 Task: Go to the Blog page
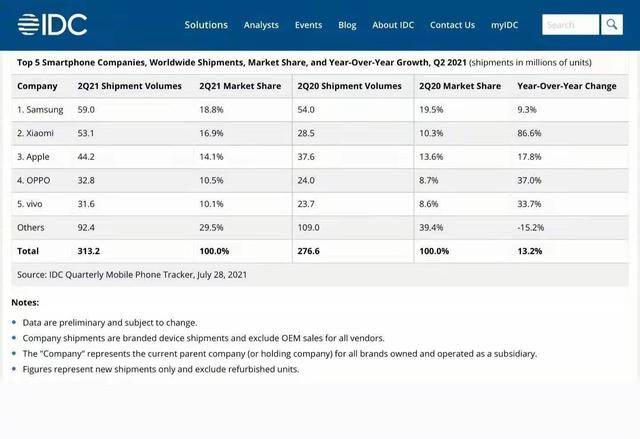(x=347, y=25)
